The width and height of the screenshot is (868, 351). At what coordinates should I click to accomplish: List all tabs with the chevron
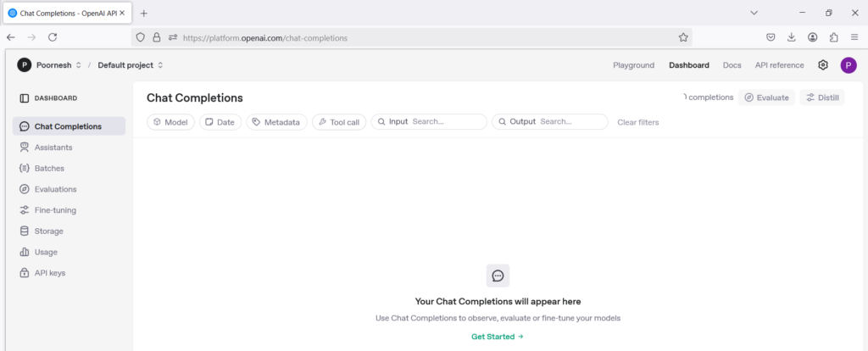(754, 13)
